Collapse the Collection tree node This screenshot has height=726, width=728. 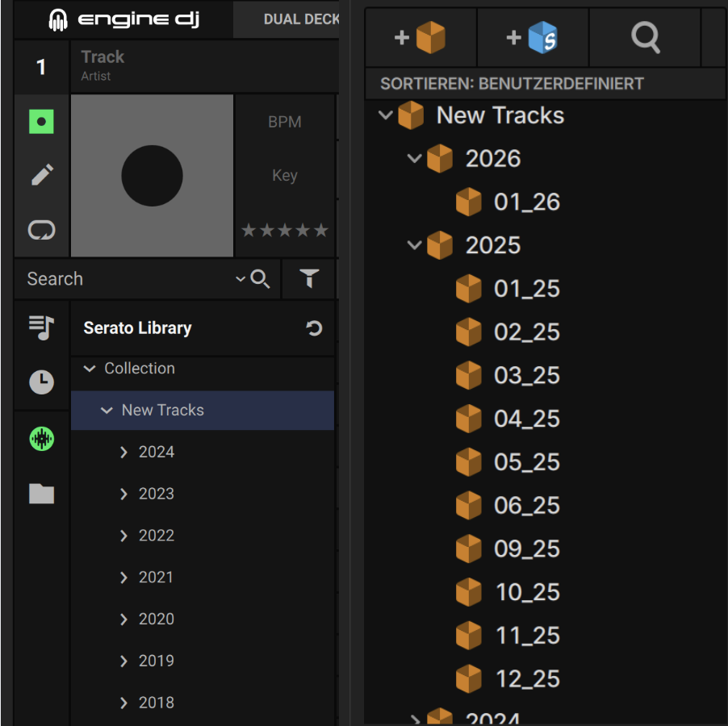click(x=90, y=369)
